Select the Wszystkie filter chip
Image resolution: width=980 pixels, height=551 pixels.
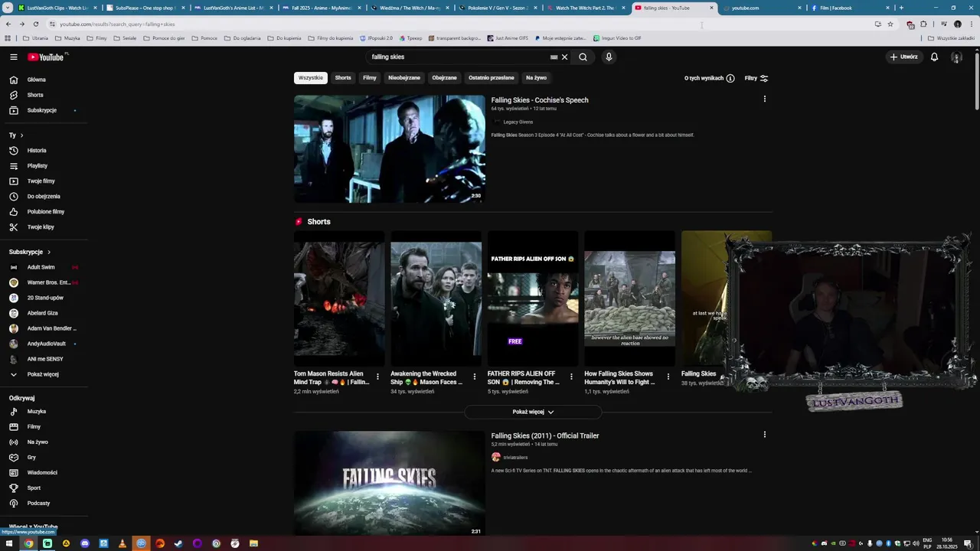coord(311,77)
